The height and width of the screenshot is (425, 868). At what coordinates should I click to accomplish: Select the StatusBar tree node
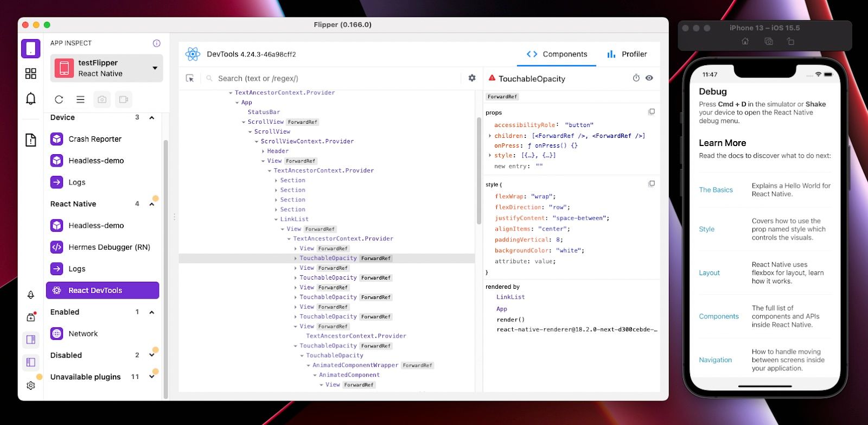[x=264, y=112]
